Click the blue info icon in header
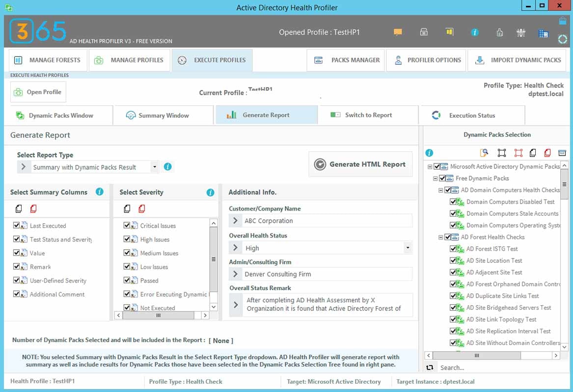The height and width of the screenshot is (392, 573). point(474,32)
